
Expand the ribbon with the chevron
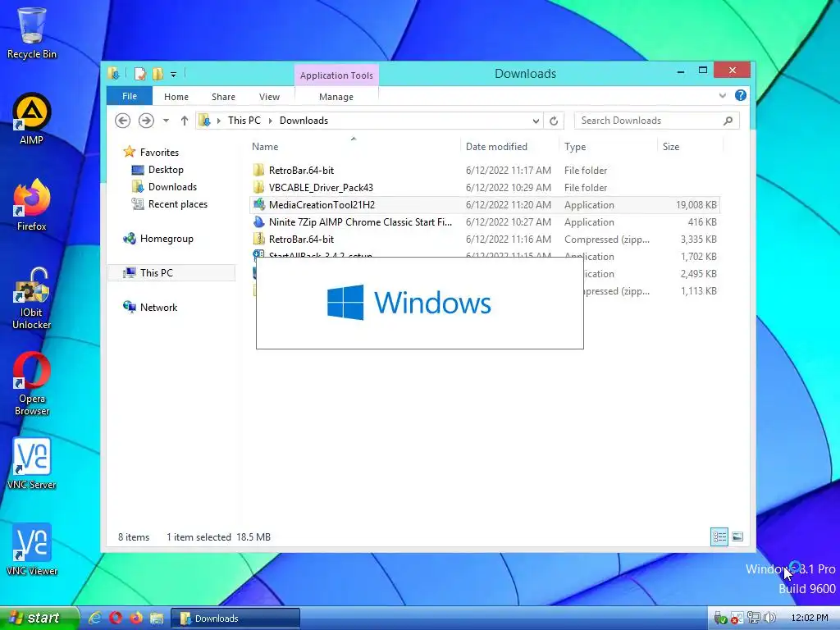point(722,96)
